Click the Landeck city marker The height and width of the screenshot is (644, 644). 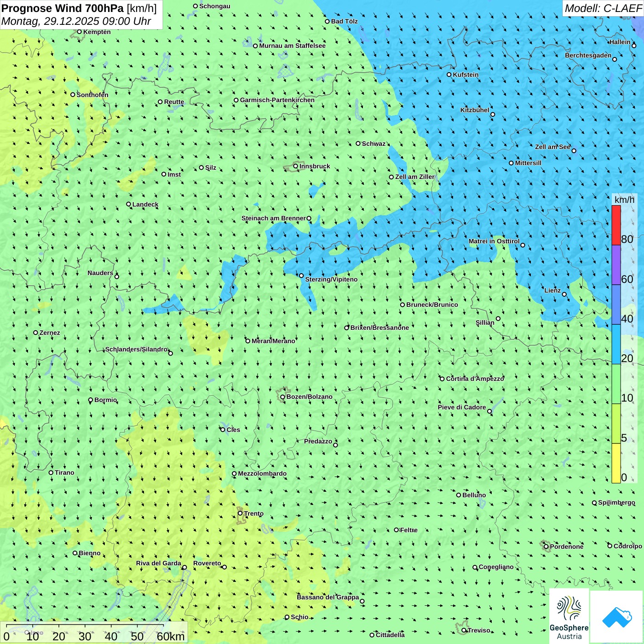click(129, 204)
